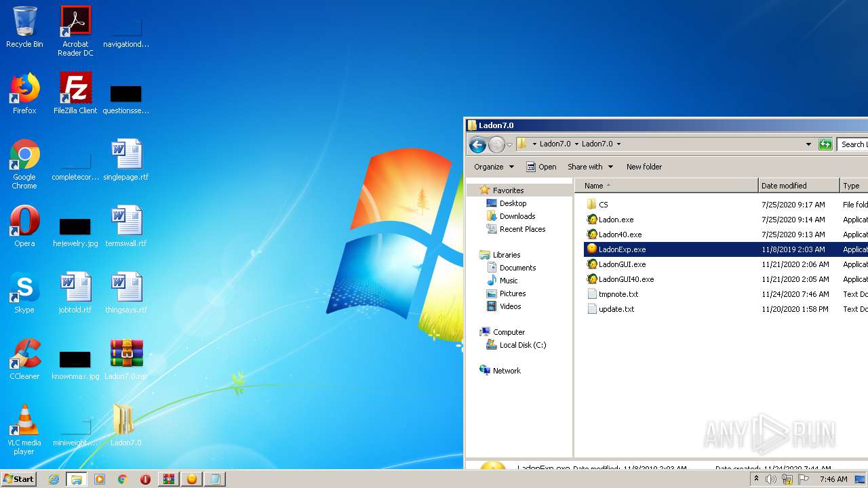Sort files by Name column
The image size is (868, 488).
pos(667,186)
